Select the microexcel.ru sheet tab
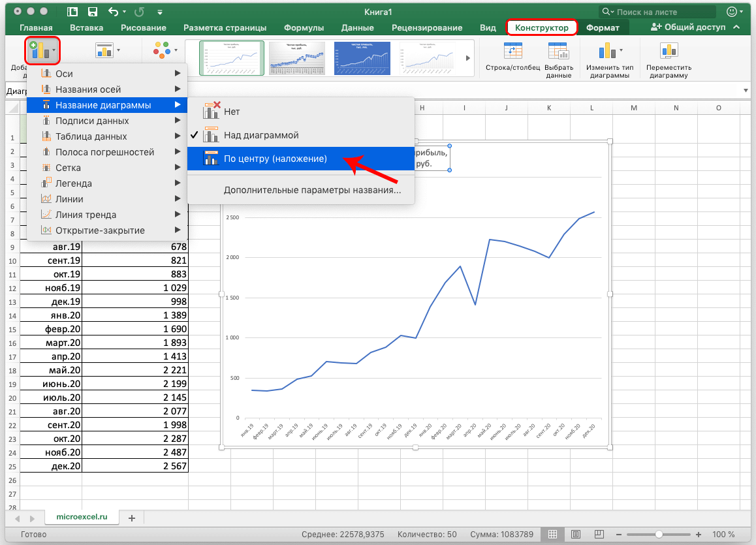 point(82,516)
